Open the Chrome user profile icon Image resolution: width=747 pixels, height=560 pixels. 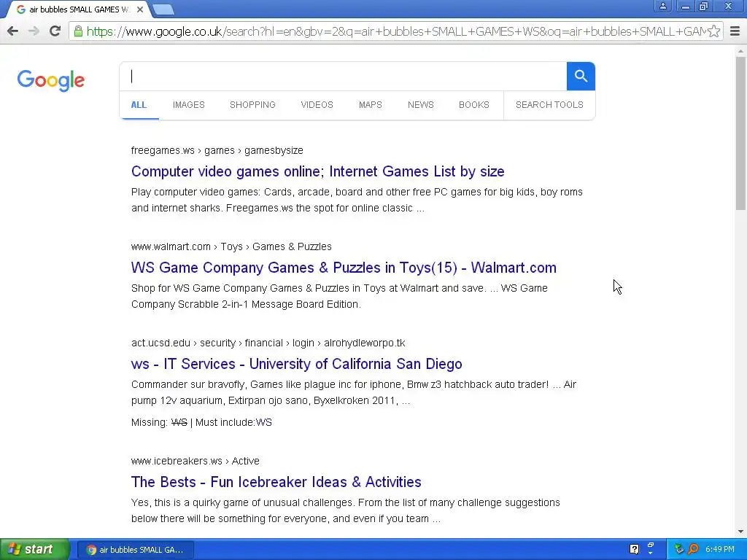click(x=662, y=6)
